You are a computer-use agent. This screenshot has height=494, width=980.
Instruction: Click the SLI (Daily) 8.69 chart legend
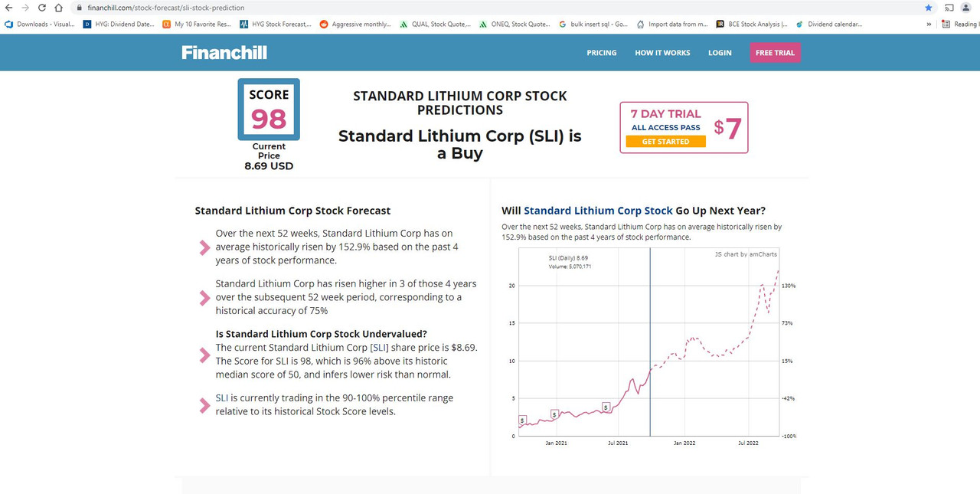coord(568,258)
